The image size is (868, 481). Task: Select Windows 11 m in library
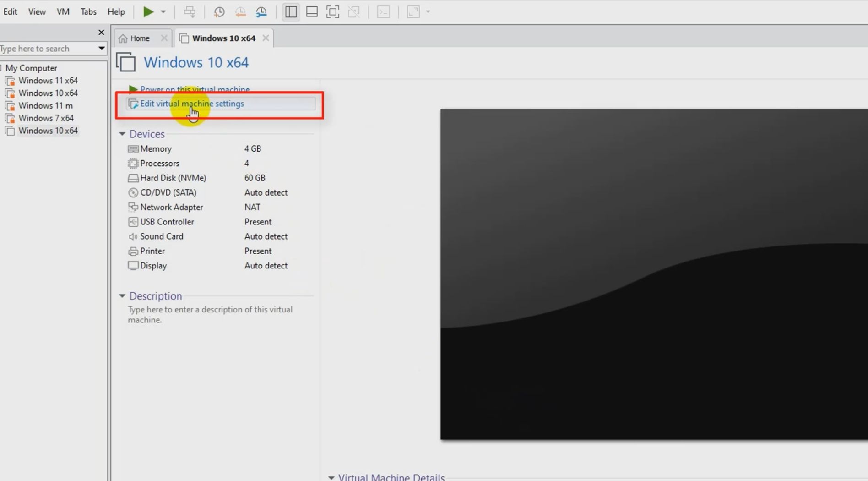click(x=45, y=106)
